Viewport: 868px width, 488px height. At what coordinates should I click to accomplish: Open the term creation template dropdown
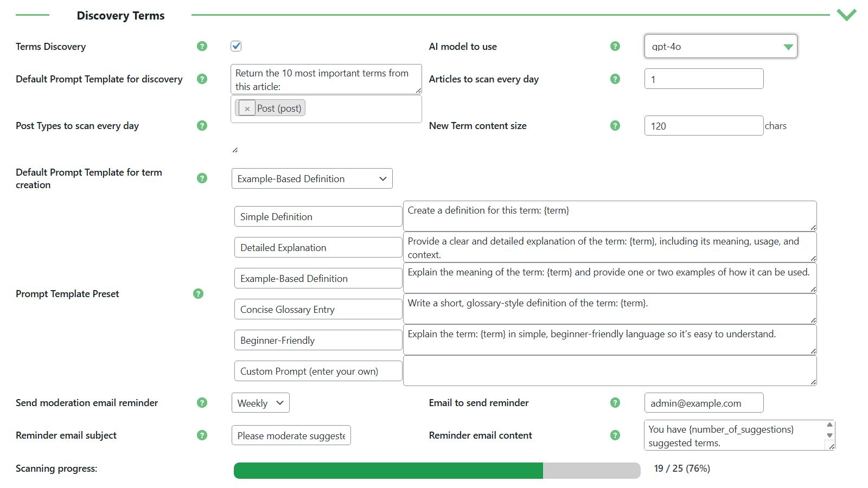[312, 178]
